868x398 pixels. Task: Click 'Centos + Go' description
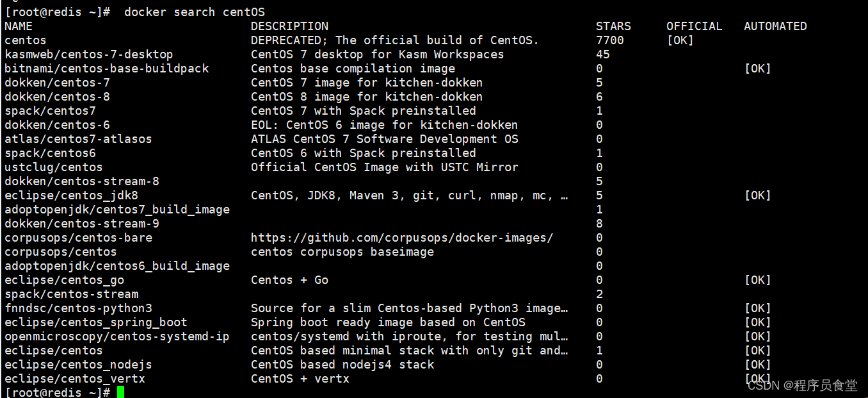click(289, 280)
